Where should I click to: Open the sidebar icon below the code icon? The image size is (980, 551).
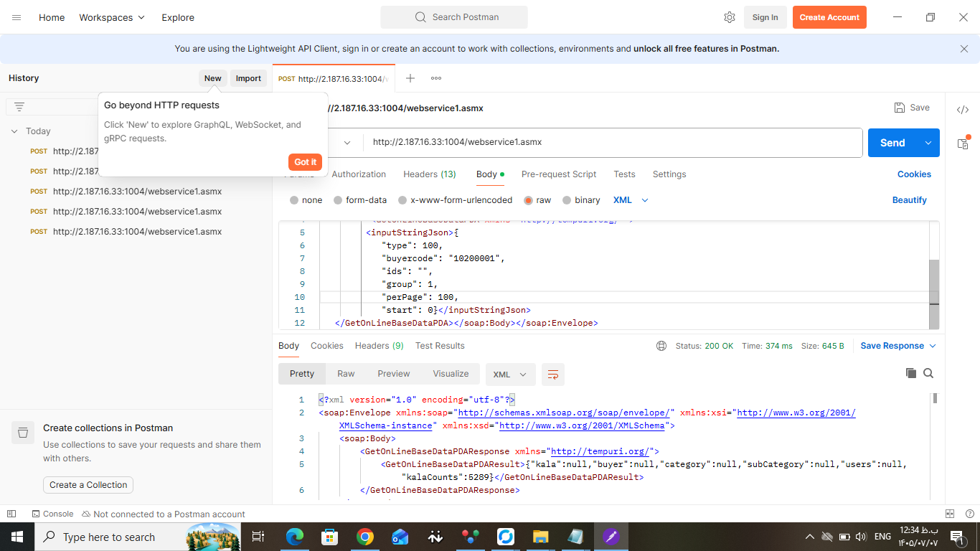[x=963, y=143]
